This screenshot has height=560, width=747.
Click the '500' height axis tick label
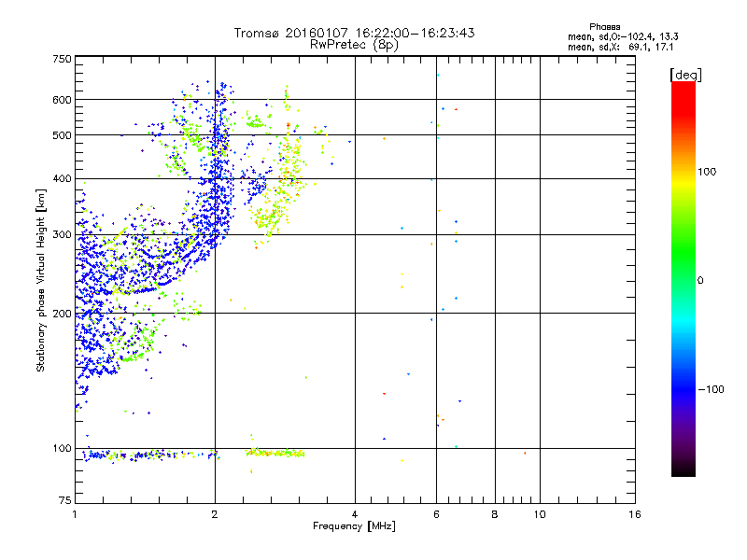(62, 135)
